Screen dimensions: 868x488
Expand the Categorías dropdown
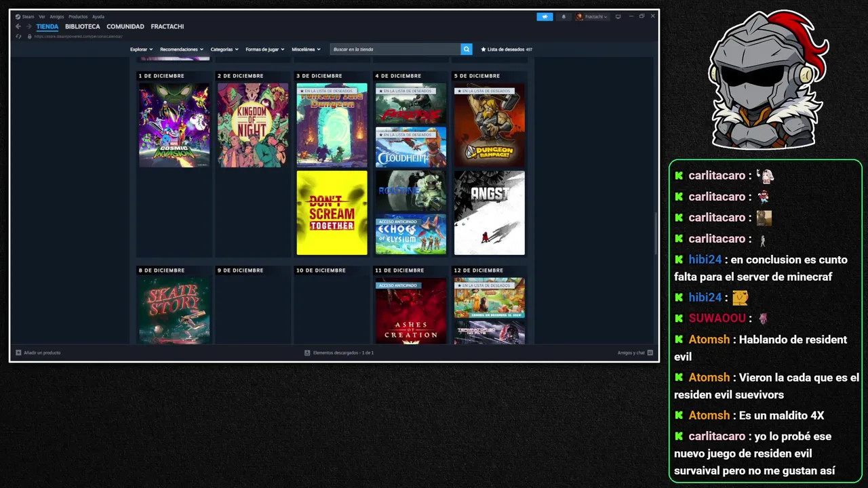coord(224,49)
